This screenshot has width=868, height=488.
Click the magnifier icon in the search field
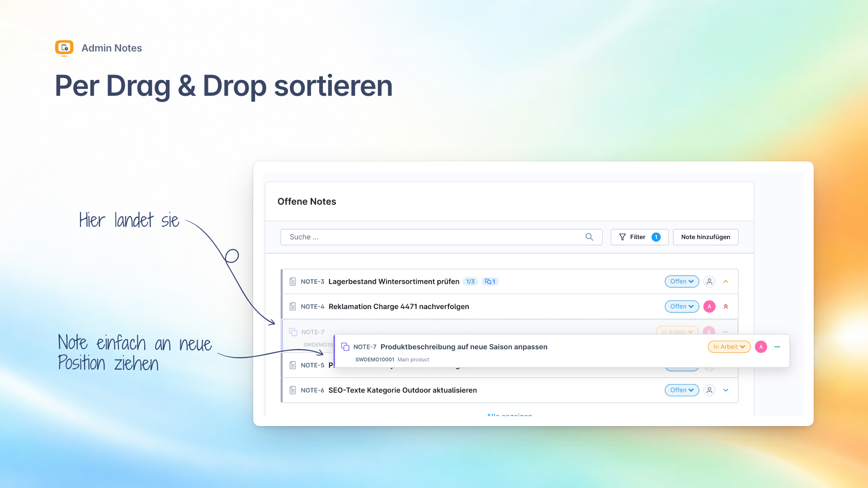point(589,237)
